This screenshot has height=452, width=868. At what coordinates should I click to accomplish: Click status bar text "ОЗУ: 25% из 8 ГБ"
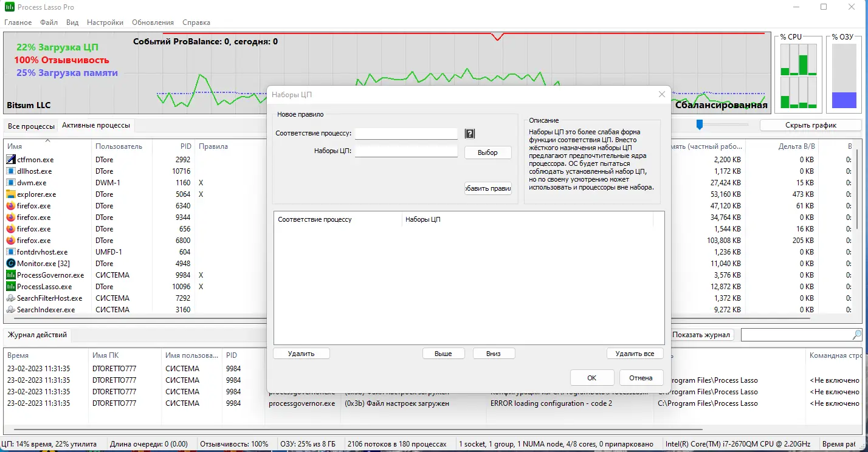308,444
